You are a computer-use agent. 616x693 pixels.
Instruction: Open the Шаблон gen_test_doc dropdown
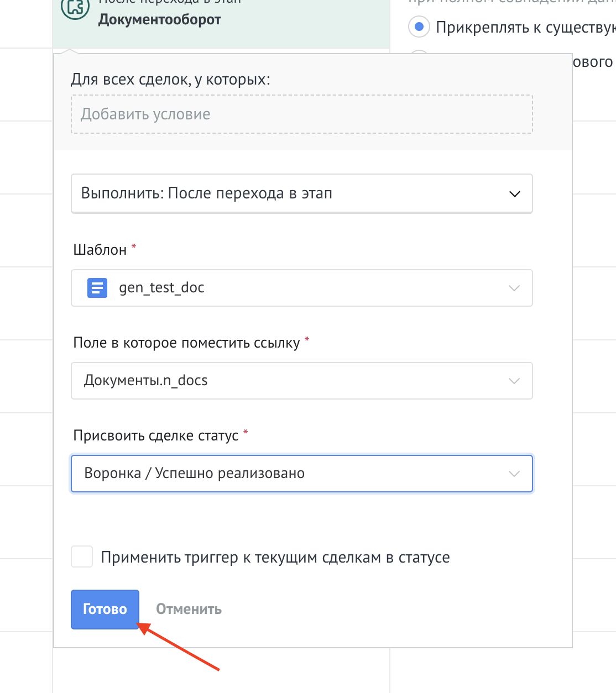pyautogui.click(x=302, y=287)
